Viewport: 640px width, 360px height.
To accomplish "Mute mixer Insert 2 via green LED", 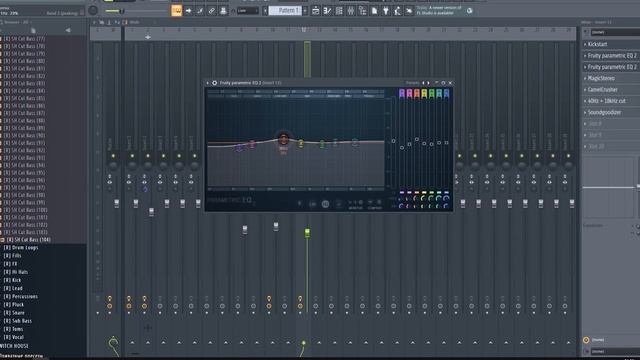I will click(148, 156).
